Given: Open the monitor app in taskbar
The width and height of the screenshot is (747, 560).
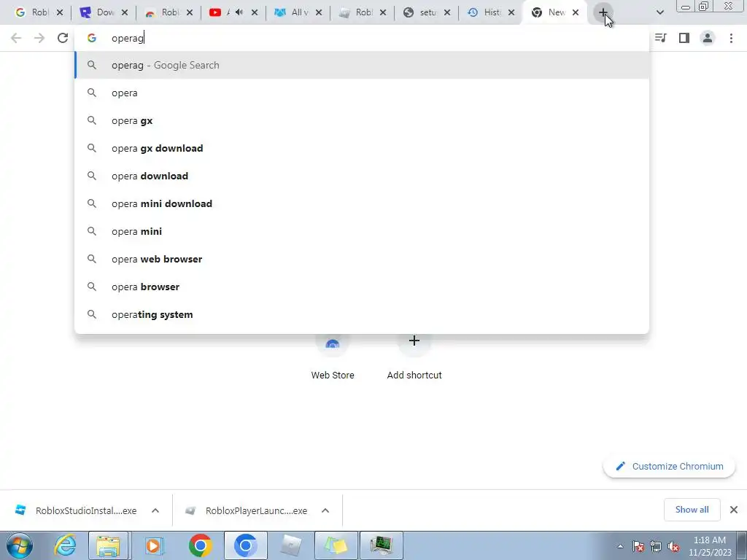Looking at the screenshot, I should pos(381,545).
